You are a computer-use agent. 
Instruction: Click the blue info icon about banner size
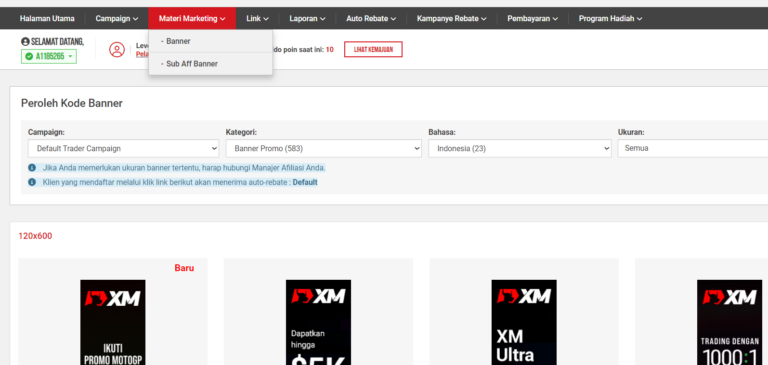coord(32,168)
